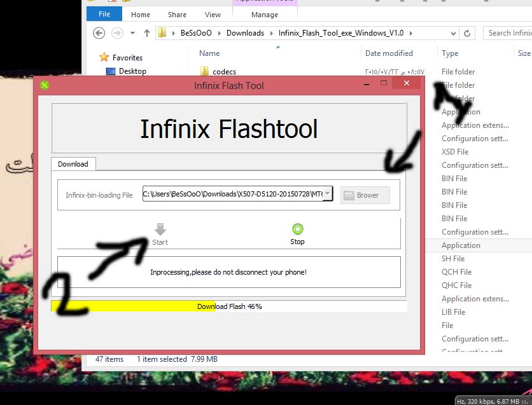
Task: Open the address bar history dropdown
Action: [453, 33]
